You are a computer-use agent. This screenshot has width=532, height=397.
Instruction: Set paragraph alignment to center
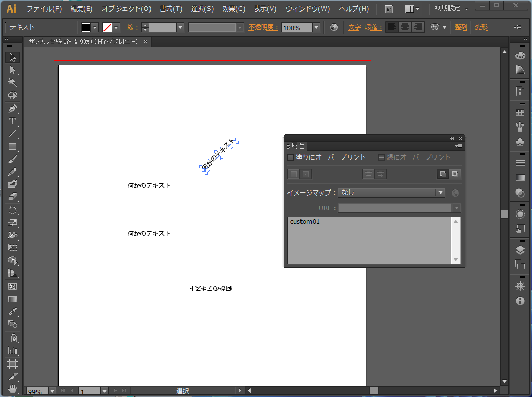tap(404, 27)
